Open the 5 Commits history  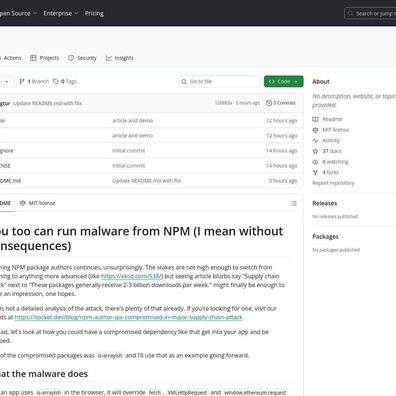[281, 103]
